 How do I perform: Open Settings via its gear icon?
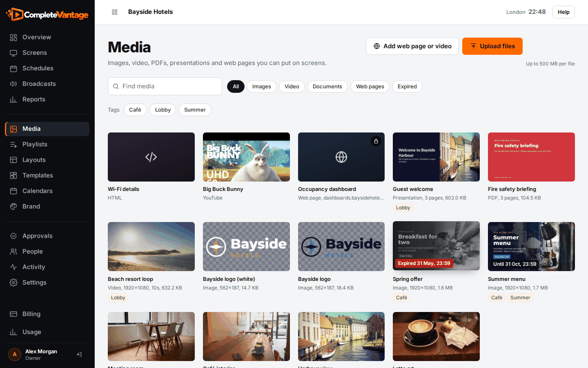[x=13, y=283]
